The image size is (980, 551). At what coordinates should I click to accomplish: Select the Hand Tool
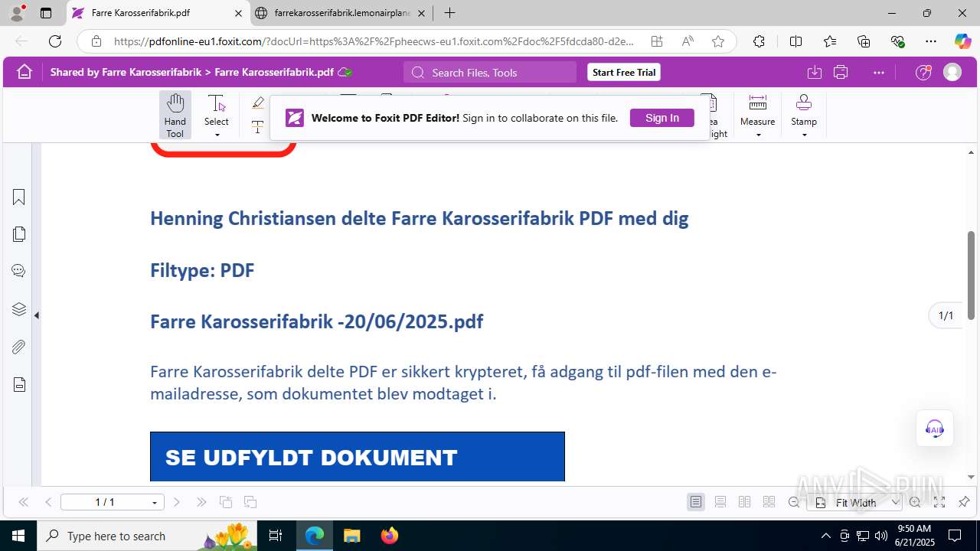(175, 115)
